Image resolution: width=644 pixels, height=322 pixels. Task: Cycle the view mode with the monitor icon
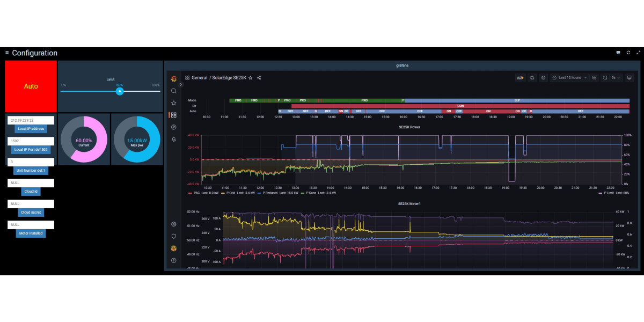coord(629,78)
